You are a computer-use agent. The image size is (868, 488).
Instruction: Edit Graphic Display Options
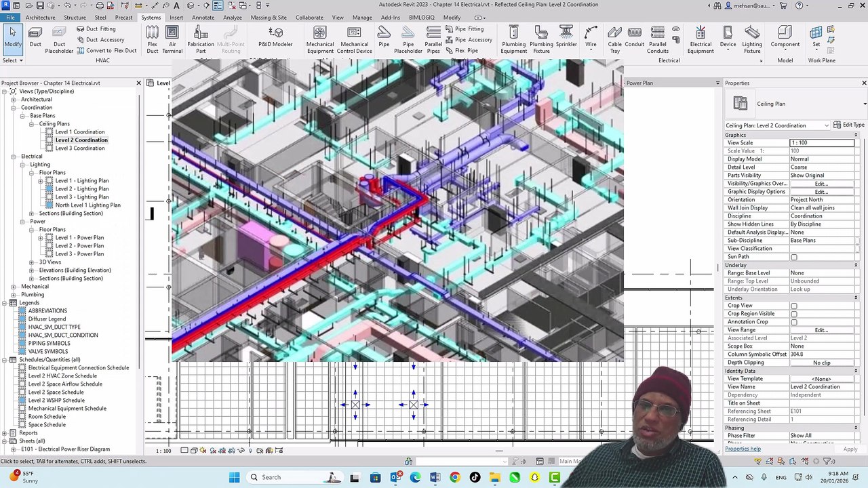pos(821,192)
